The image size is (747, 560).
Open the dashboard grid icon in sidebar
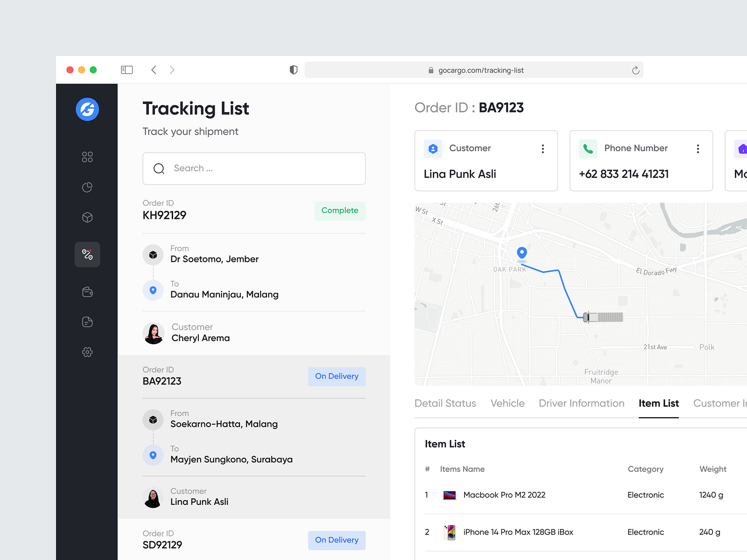[x=87, y=157]
